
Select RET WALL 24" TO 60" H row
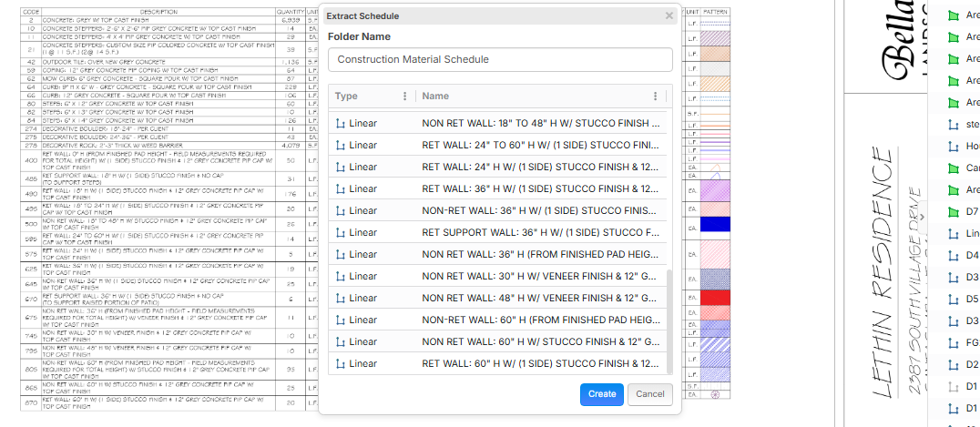pos(540,145)
